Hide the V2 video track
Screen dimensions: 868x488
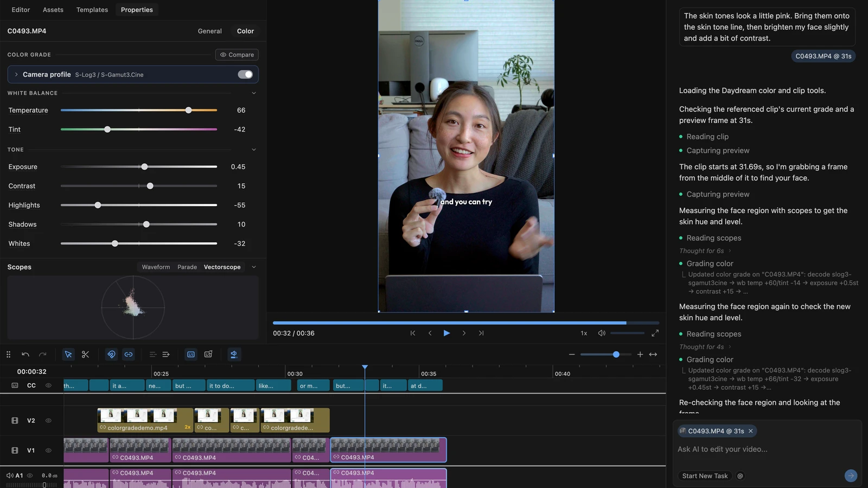[48, 420]
